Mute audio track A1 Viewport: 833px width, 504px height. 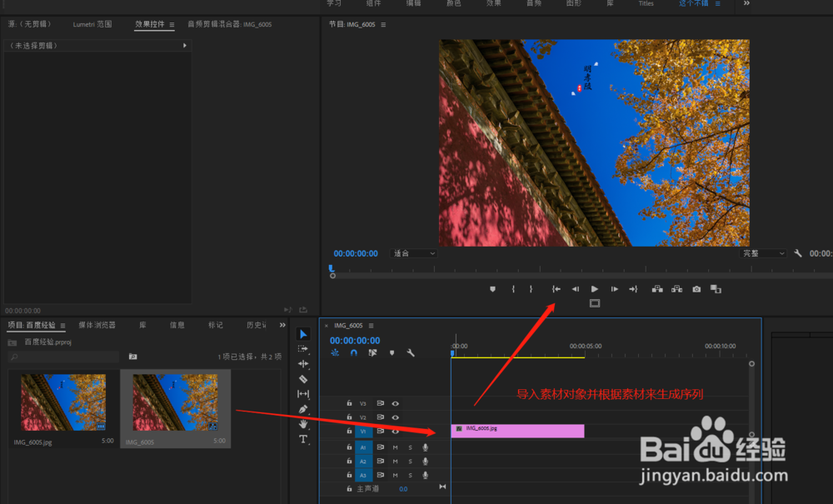click(x=395, y=447)
